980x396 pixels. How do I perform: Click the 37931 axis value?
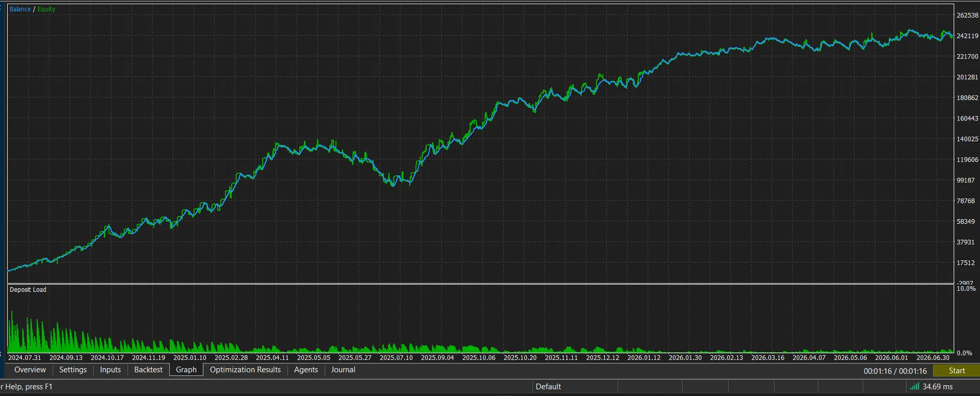[x=966, y=242]
